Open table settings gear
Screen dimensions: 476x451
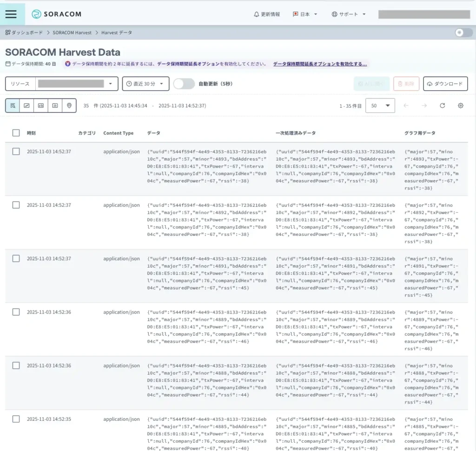461,105
